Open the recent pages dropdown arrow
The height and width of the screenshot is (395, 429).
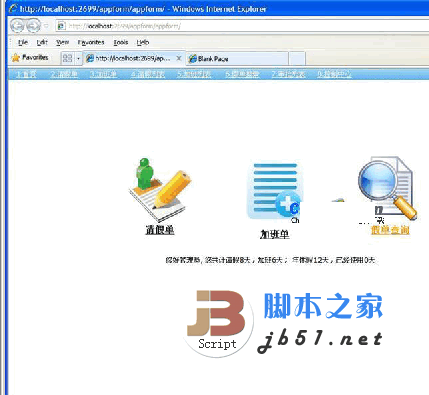tap(47, 26)
